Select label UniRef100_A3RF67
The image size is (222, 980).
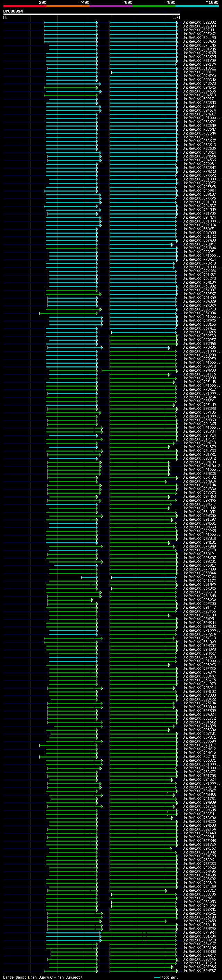pyautogui.click(x=199, y=294)
